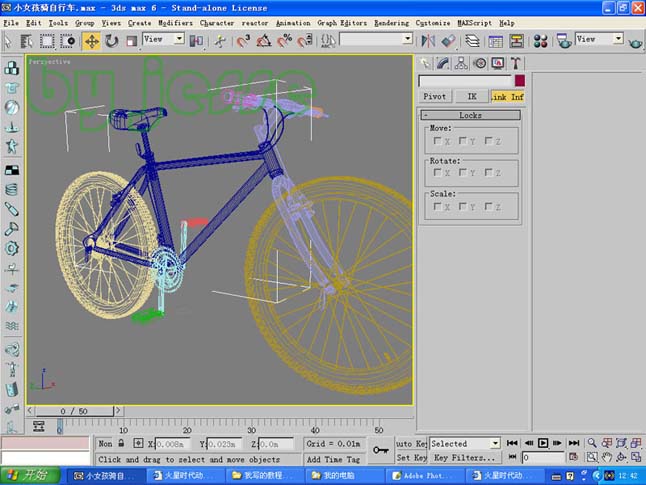Click the Windows Start button
646x485 pixels.
click(x=30, y=476)
